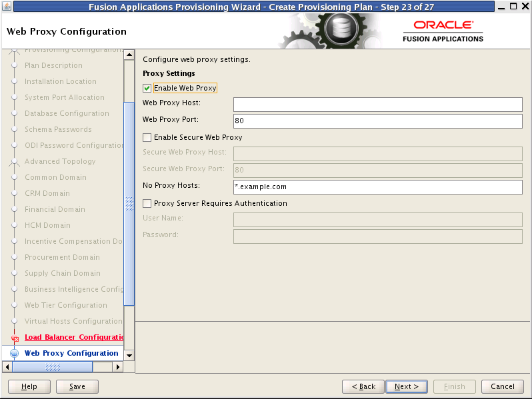
Task: Click the scroll right arrow under the steps list
Action: (118, 367)
